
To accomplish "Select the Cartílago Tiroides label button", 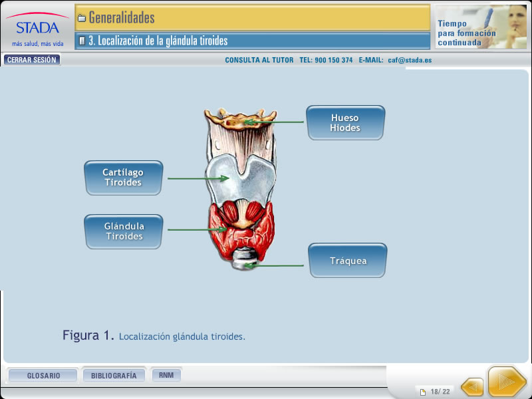I will point(124,178).
